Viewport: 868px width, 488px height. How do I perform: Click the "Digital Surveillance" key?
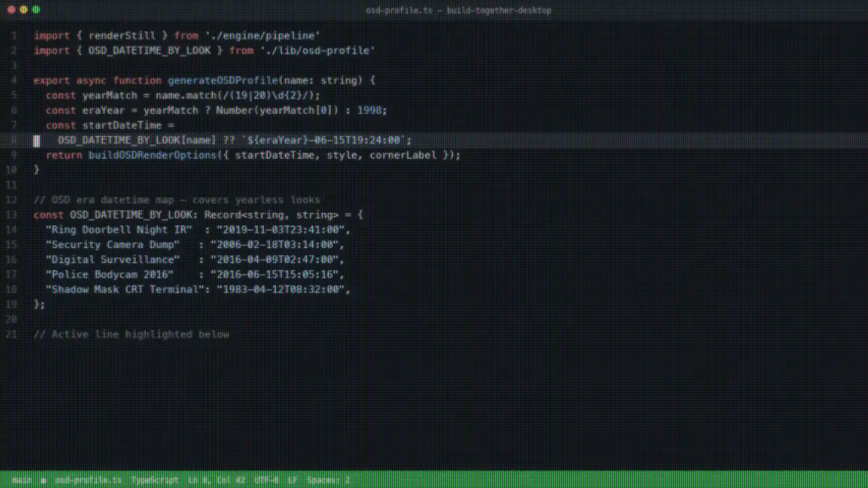pyautogui.click(x=113, y=259)
